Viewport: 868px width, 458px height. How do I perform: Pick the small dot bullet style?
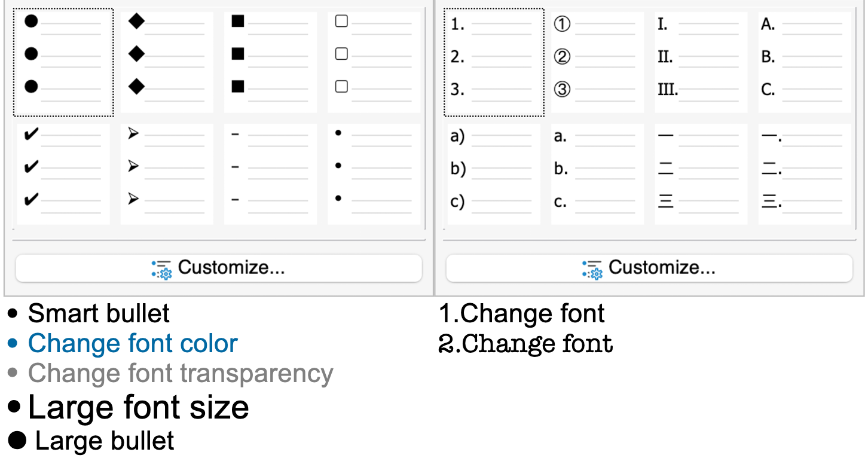pyautogui.click(x=374, y=174)
